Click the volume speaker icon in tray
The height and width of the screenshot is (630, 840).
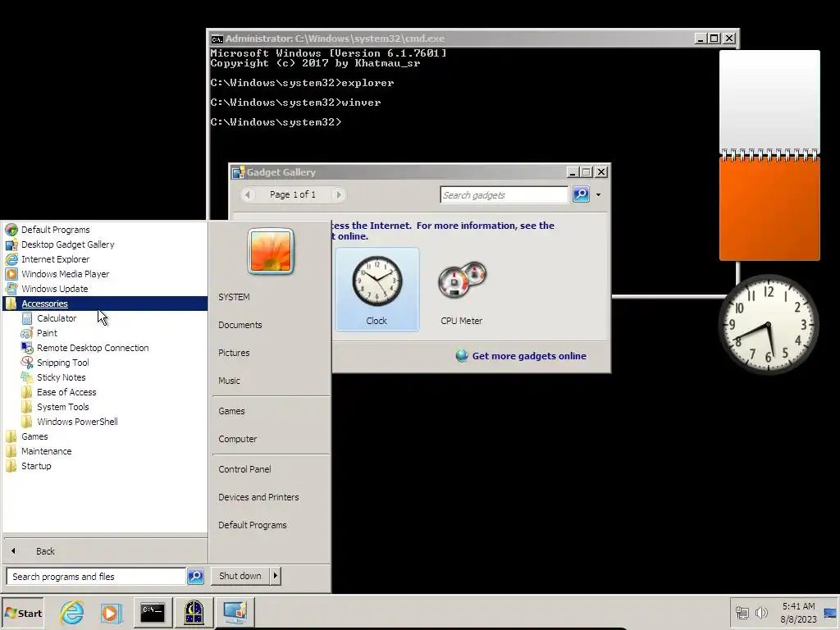[x=761, y=613]
